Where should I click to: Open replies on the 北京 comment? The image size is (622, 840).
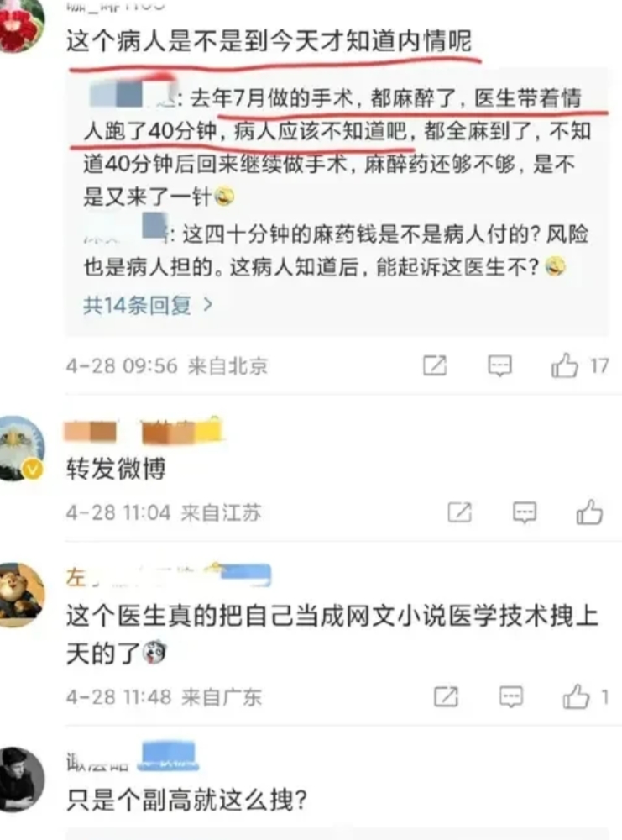(500, 366)
